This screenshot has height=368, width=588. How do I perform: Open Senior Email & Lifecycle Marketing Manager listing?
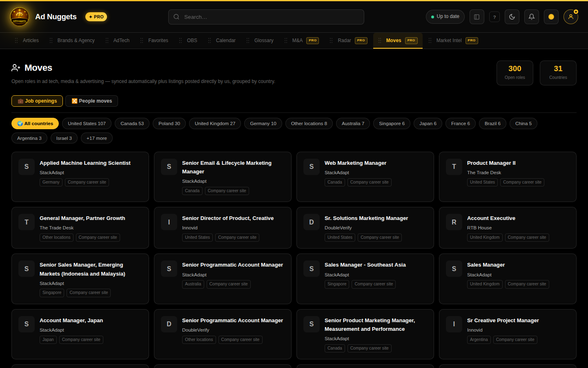223,177
